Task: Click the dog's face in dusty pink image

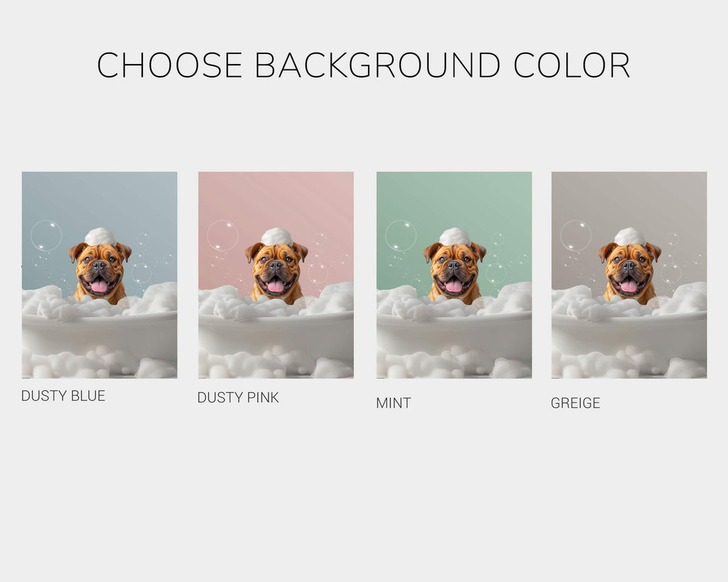Action: pos(277,271)
